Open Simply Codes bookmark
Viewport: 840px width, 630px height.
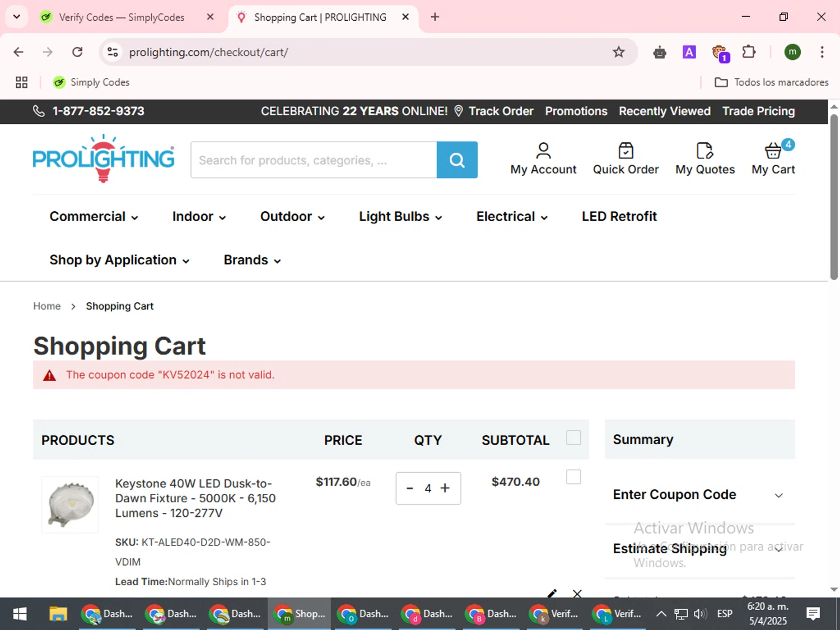tap(91, 82)
